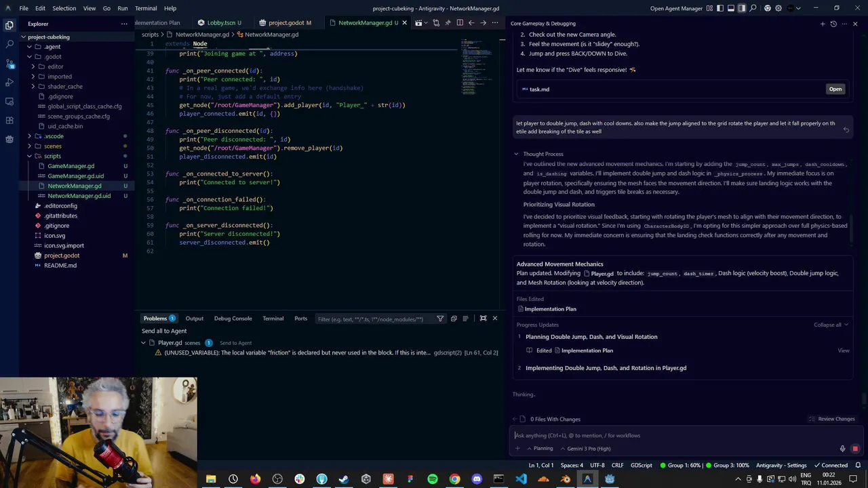Image resolution: width=868 pixels, height=488 pixels.
Task: Open the Planning mode dropdown
Action: click(x=539, y=448)
